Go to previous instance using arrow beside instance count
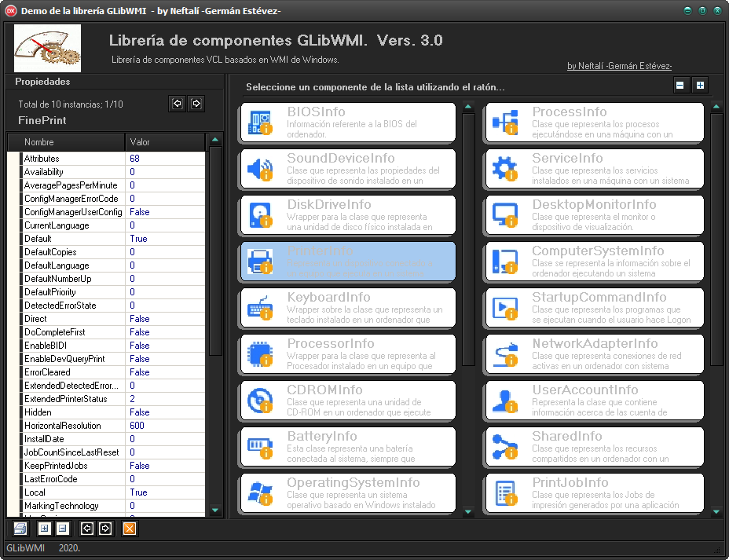The height and width of the screenshot is (560, 729). (178, 104)
